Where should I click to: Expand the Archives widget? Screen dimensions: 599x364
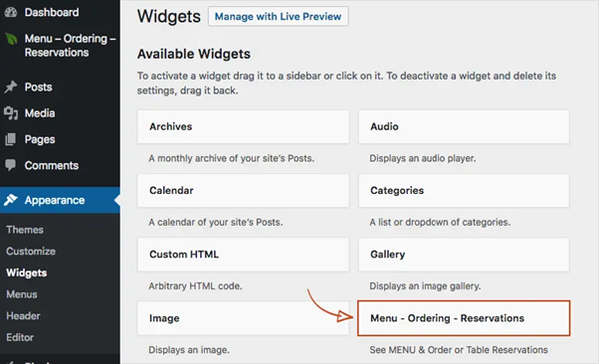coord(244,127)
